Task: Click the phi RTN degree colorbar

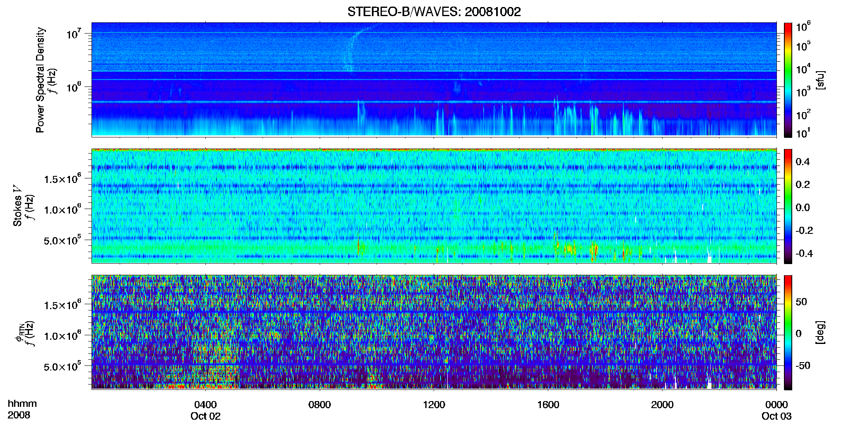Action: [x=788, y=332]
